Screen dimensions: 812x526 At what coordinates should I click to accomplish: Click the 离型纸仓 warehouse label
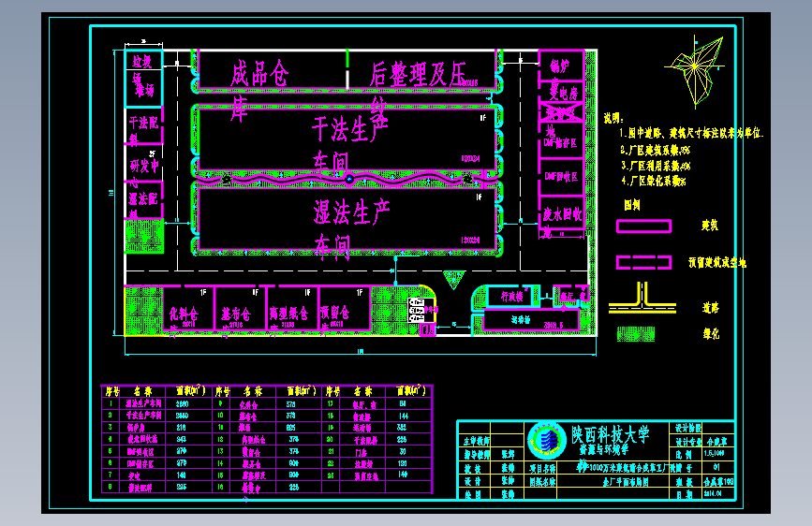tap(288, 314)
